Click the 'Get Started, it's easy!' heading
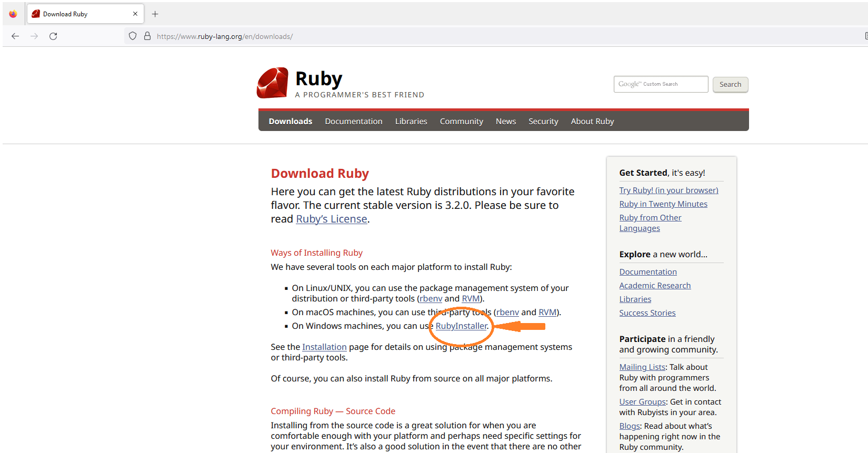The width and height of the screenshot is (868, 453). 662,173
